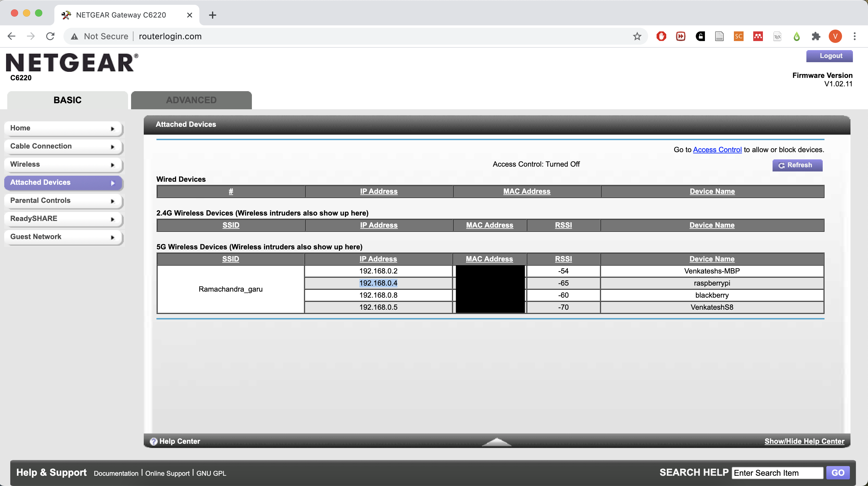Click the address bar URL routerlogin.com
Viewport: 868px width, 486px height.
point(170,36)
